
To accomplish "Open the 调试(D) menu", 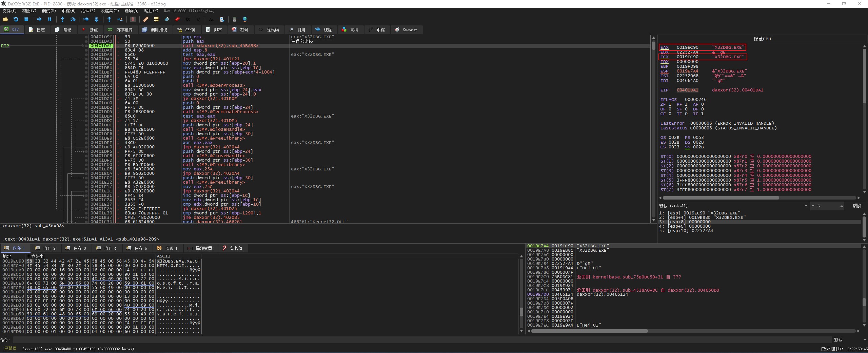I will [x=48, y=11].
